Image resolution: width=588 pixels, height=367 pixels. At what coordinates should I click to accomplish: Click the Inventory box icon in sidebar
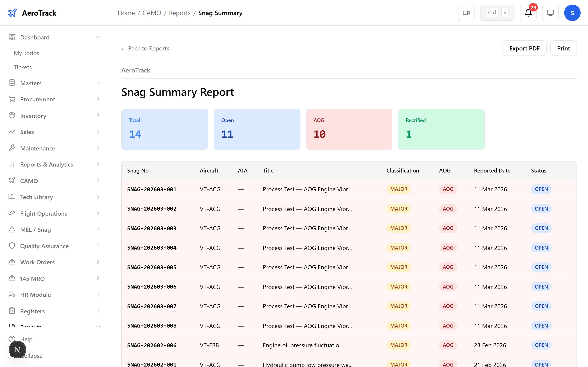click(12, 116)
